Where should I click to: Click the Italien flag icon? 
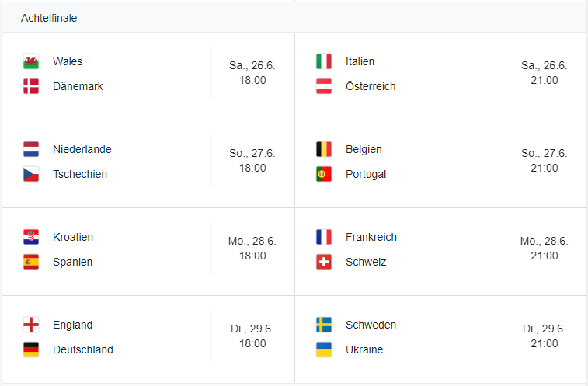[324, 61]
